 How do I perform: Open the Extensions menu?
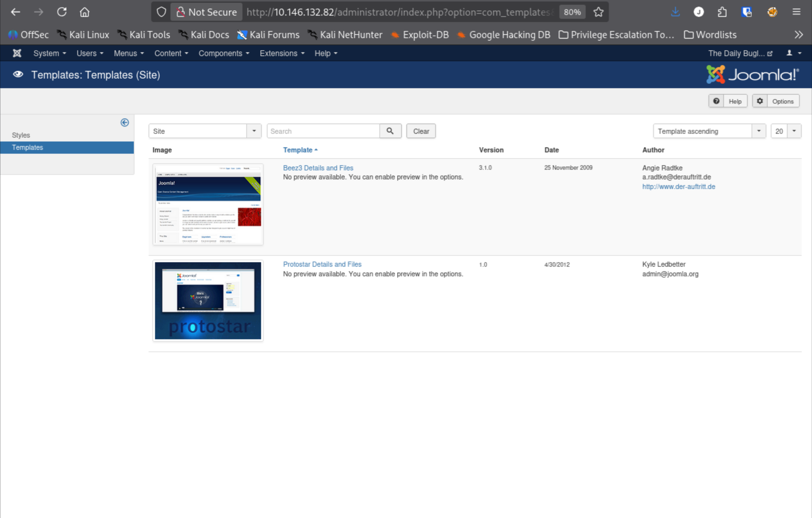pyautogui.click(x=282, y=53)
